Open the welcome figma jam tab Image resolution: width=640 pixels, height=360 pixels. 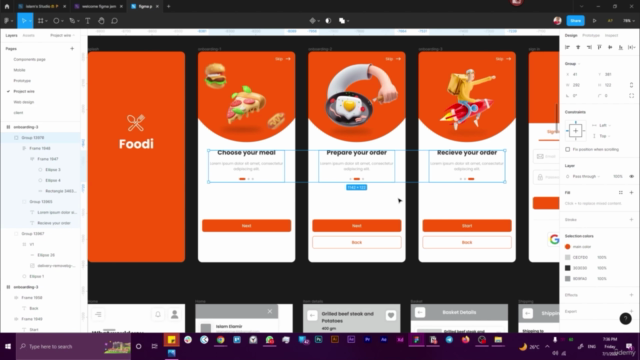(98, 6)
